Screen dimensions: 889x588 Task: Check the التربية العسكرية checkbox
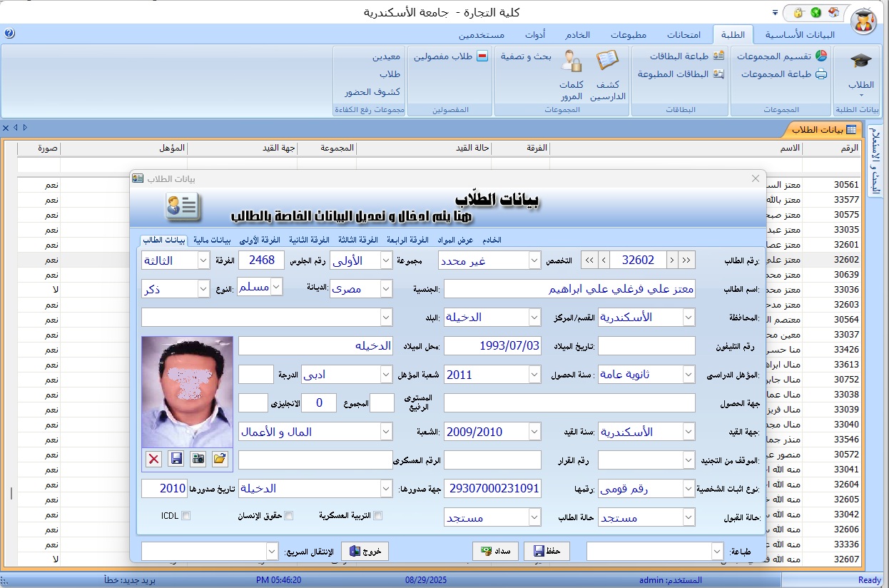(378, 516)
